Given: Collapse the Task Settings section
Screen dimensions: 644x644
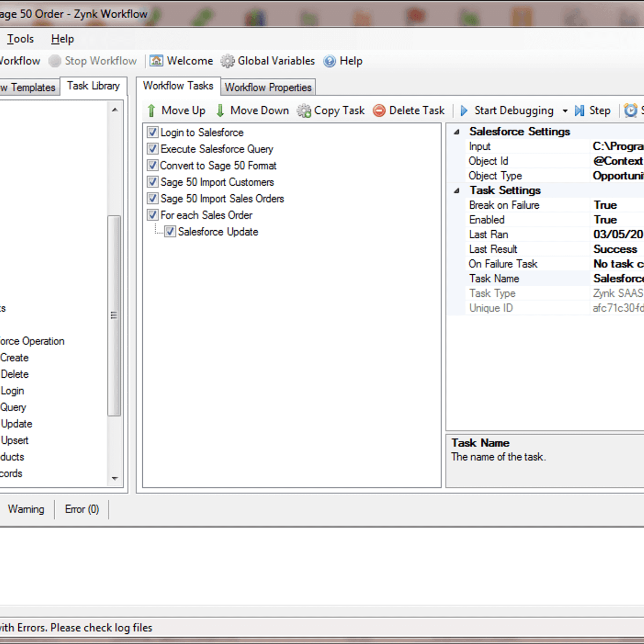Looking at the screenshot, I should pos(457,191).
